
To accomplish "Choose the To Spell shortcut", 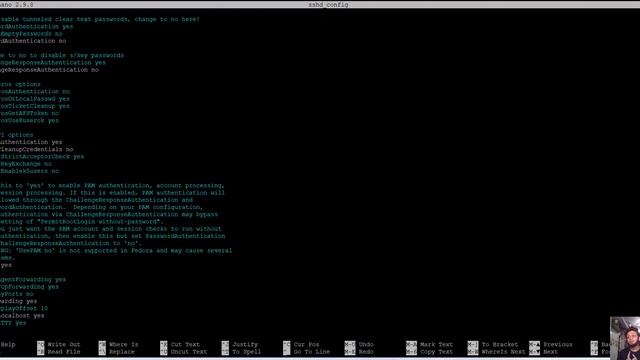I will click(242, 352).
